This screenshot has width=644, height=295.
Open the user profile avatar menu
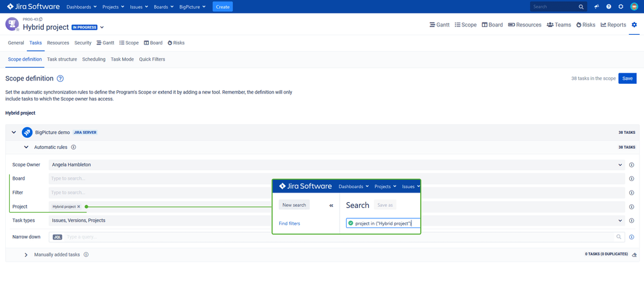click(634, 6)
